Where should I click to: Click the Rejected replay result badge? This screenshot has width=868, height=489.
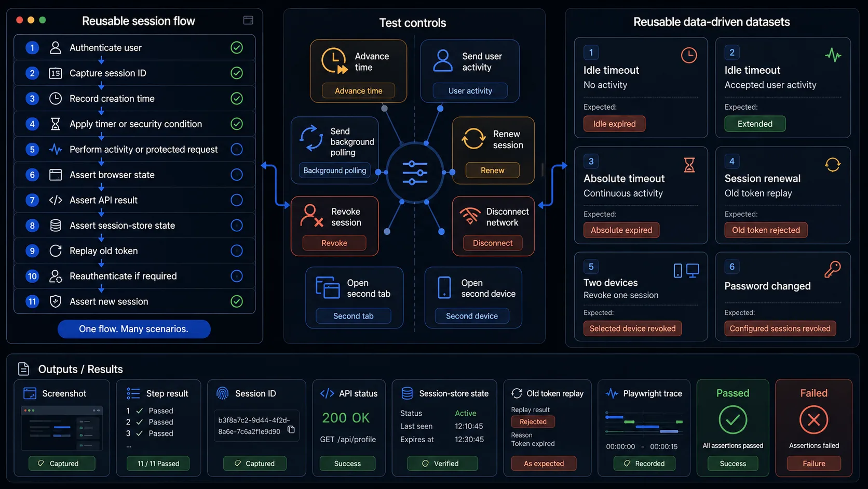coord(533,421)
